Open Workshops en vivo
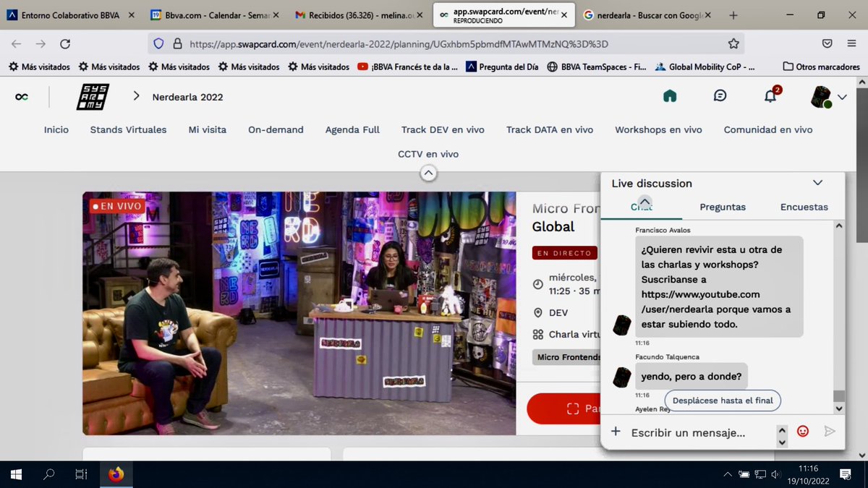 click(x=658, y=129)
